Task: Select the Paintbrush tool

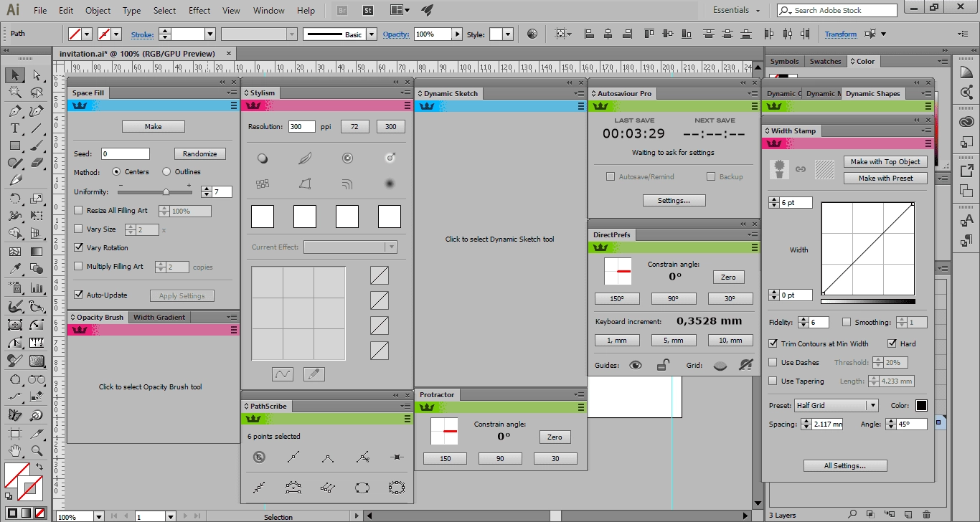Action: (37, 146)
